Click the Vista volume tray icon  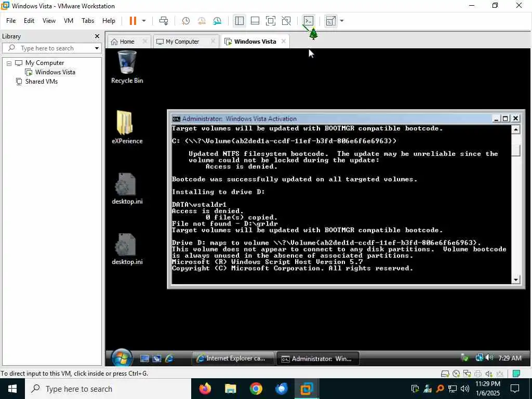[489, 357]
